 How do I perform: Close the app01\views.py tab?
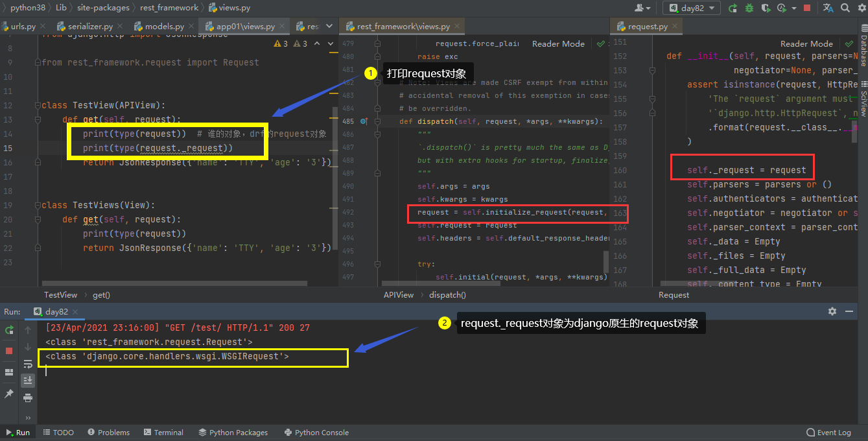coord(281,27)
